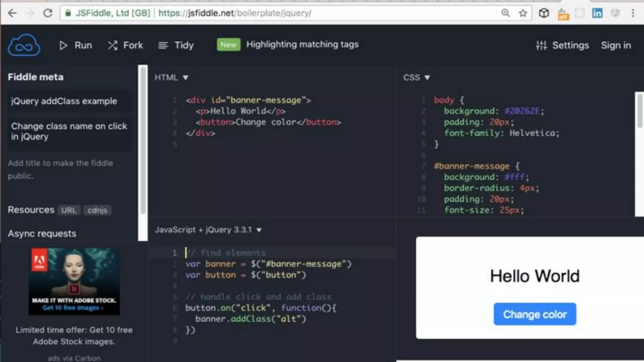This screenshot has width=644, height=362.
Task: Click the cdnjs resources tab
Action: tap(97, 210)
